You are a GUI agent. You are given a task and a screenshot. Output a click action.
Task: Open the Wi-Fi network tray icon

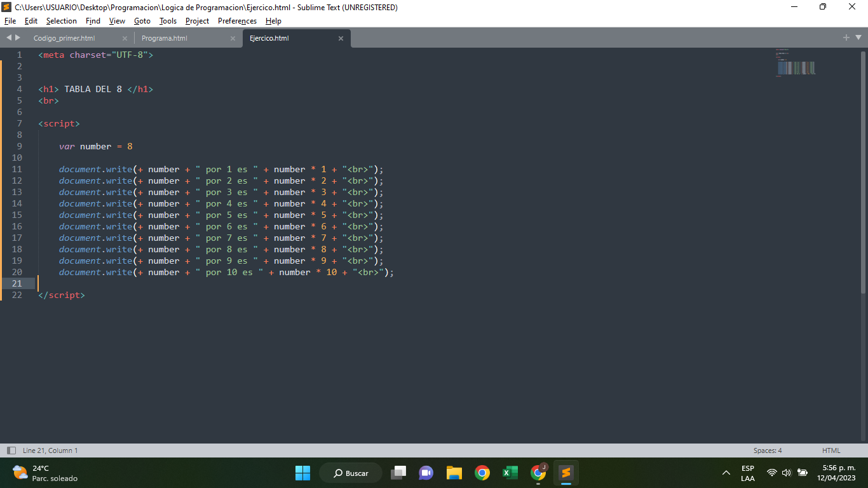772,473
